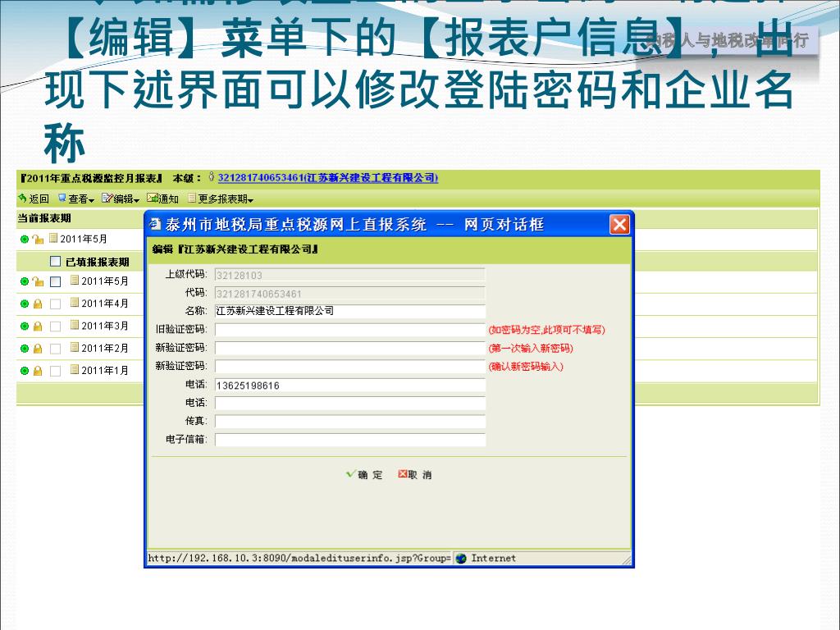The image size is (840, 630).
Task: Click the unlocked icon of filled 2011年5月 row
Action: (38, 281)
